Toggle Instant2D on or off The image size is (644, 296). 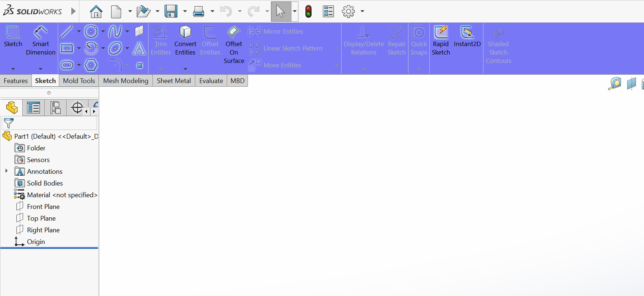click(x=467, y=37)
